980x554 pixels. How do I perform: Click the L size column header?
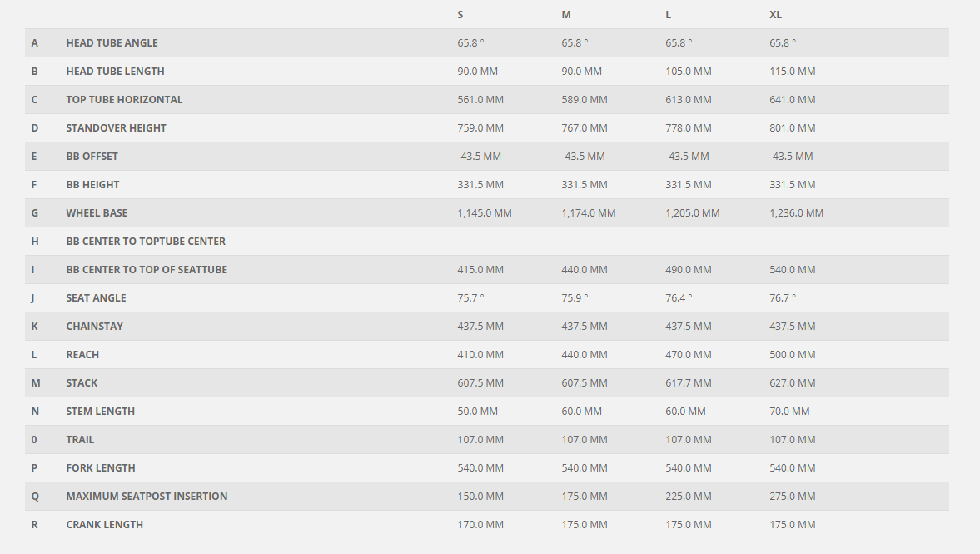(669, 15)
